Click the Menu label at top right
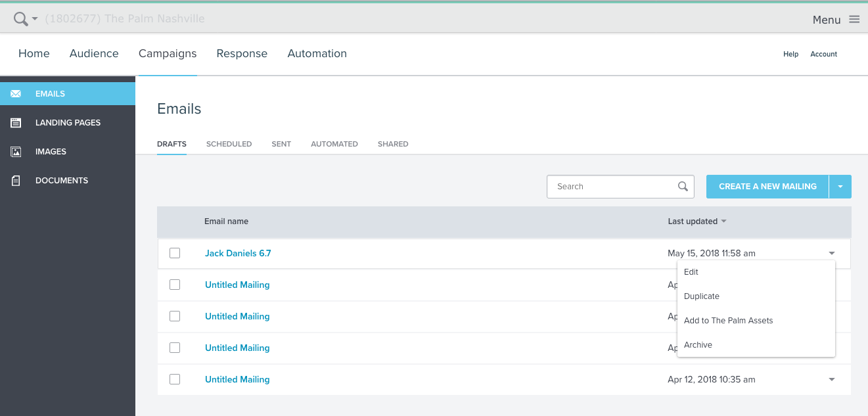The image size is (868, 416). (x=827, y=20)
